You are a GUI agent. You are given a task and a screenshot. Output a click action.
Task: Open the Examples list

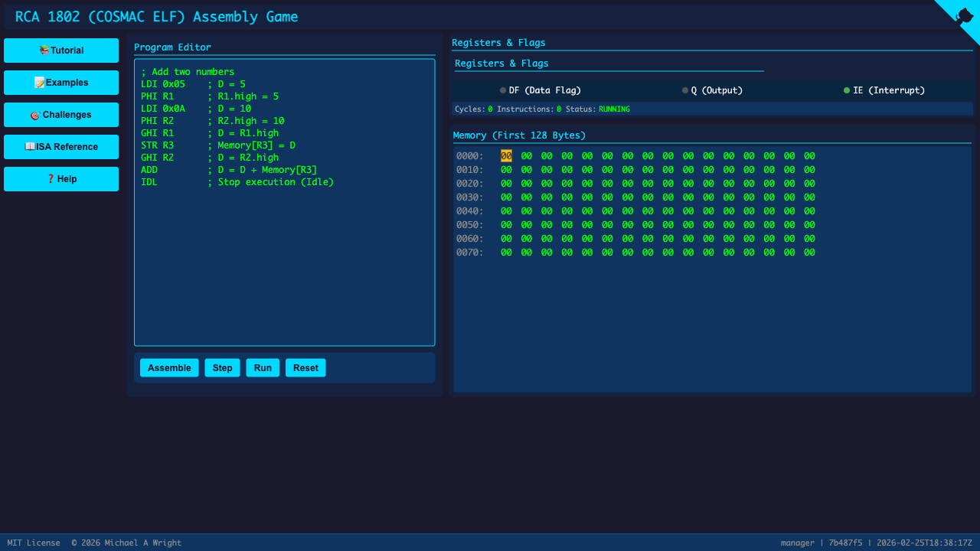point(61,83)
